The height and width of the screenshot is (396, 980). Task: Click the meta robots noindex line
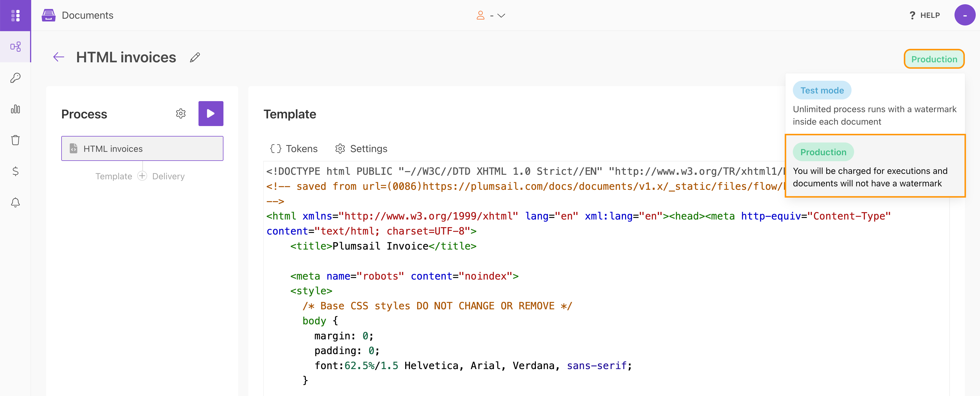(x=404, y=276)
